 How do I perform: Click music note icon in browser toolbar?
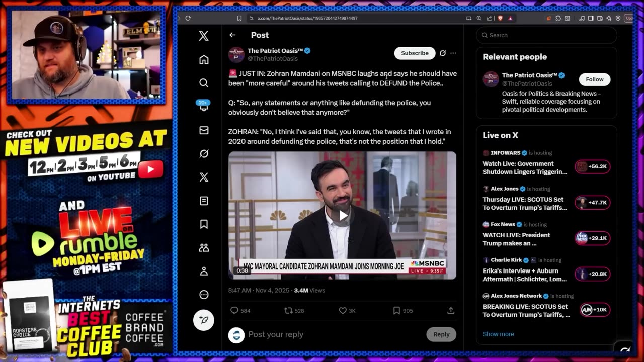pos(582,18)
